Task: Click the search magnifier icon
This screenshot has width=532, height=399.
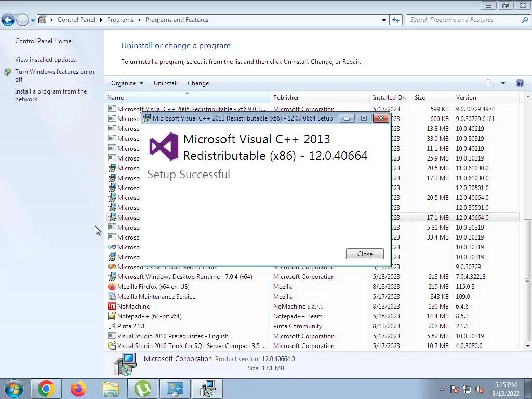Action: point(525,20)
